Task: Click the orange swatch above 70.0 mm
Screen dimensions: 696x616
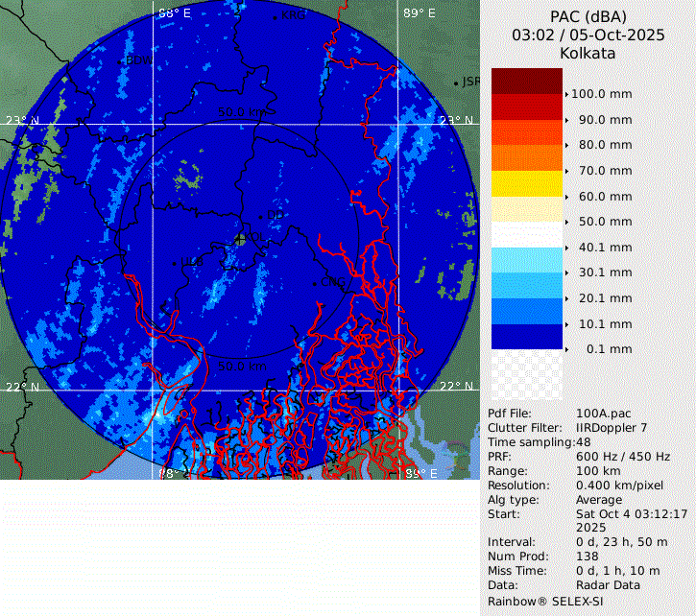Action: point(526,157)
